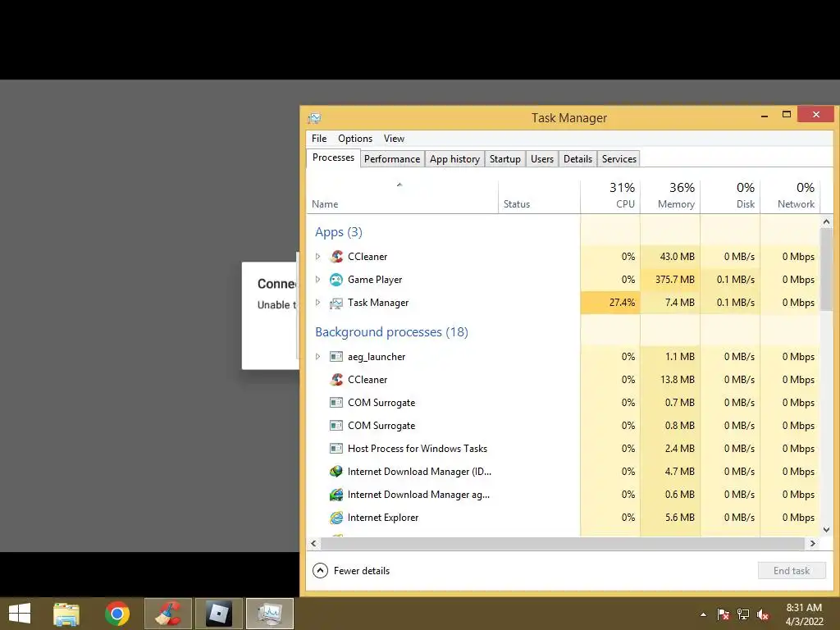Viewport: 840px width, 630px height.
Task: Click the Task Manager taskbar icon
Action: 270,614
